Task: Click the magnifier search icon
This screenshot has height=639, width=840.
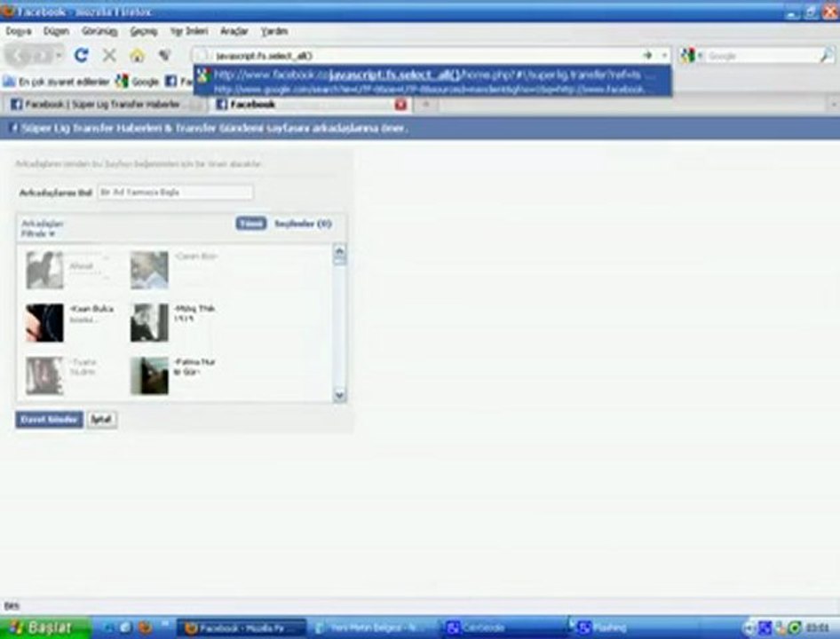Action: pos(828,55)
